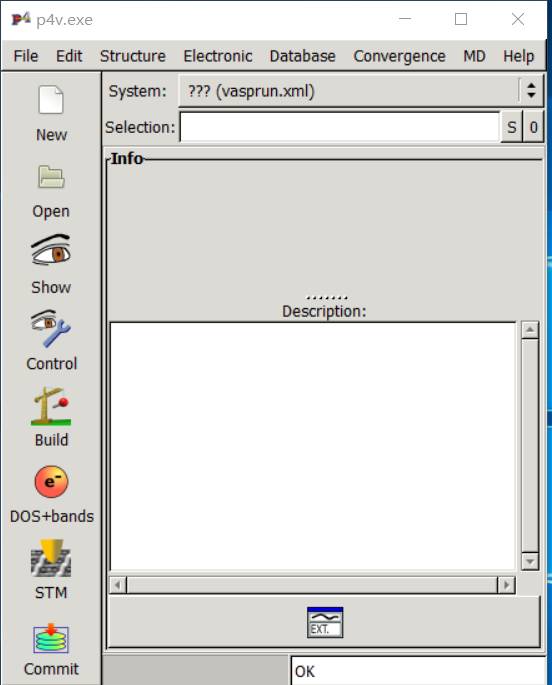Click the Show eye icon

click(51, 250)
